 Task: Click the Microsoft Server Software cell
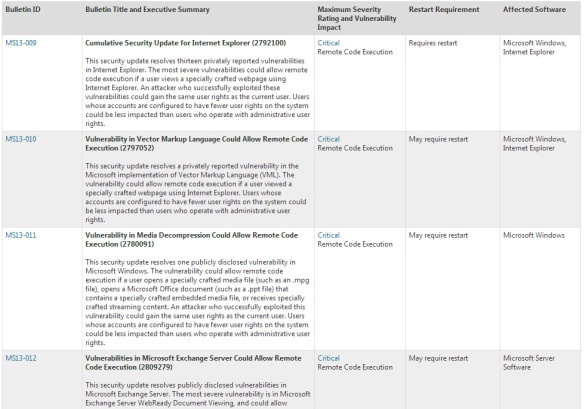[x=529, y=363]
